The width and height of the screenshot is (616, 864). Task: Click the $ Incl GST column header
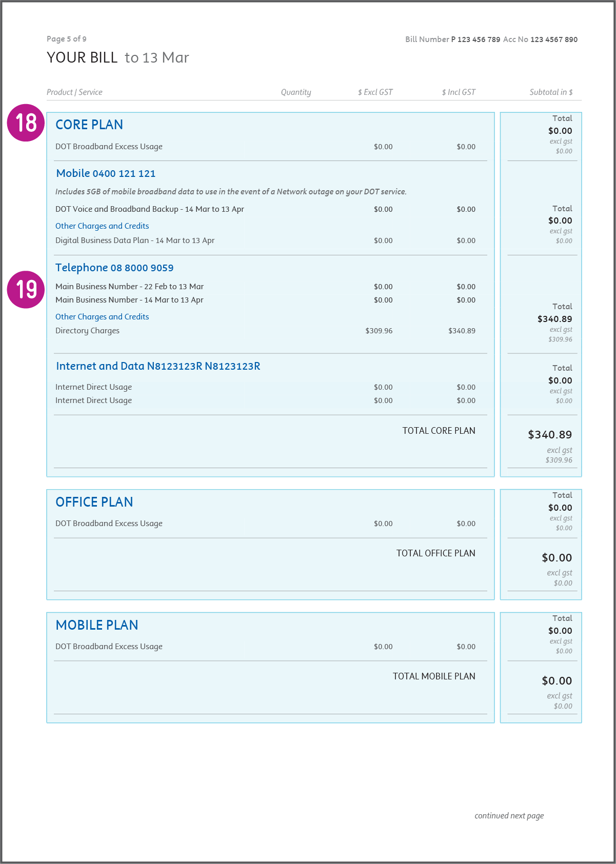tap(459, 92)
